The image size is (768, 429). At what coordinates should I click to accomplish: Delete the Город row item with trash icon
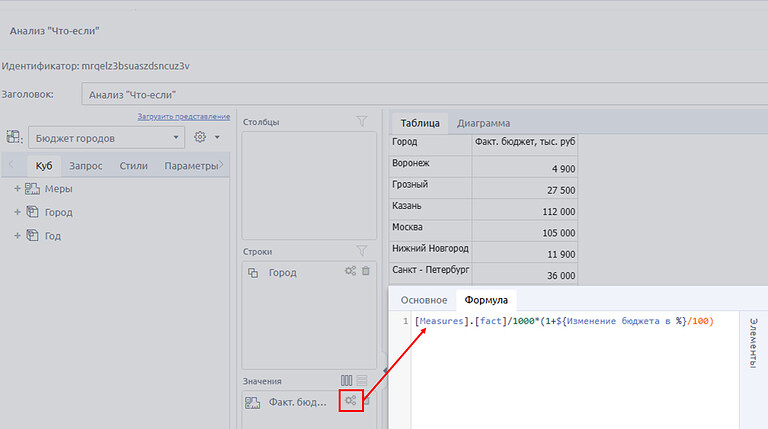coord(366,271)
